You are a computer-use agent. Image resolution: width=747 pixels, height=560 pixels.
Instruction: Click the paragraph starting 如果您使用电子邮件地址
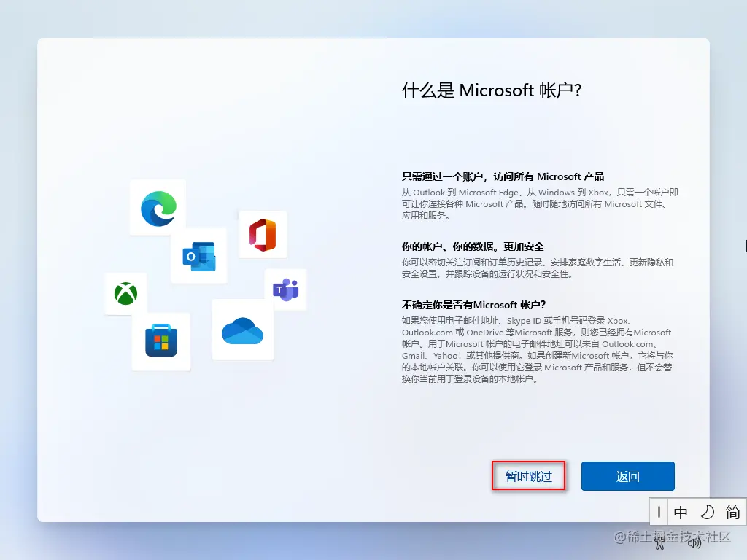pyautogui.click(x=538, y=349)
